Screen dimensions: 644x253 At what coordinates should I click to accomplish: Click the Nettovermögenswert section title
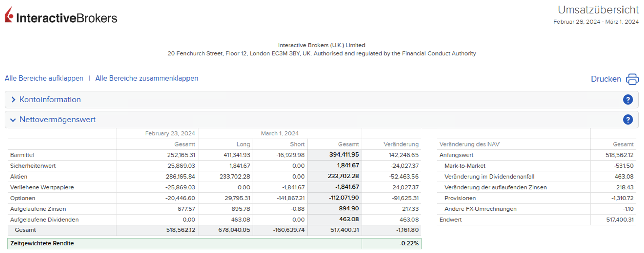pyautogui.click(x=57, y=120)
